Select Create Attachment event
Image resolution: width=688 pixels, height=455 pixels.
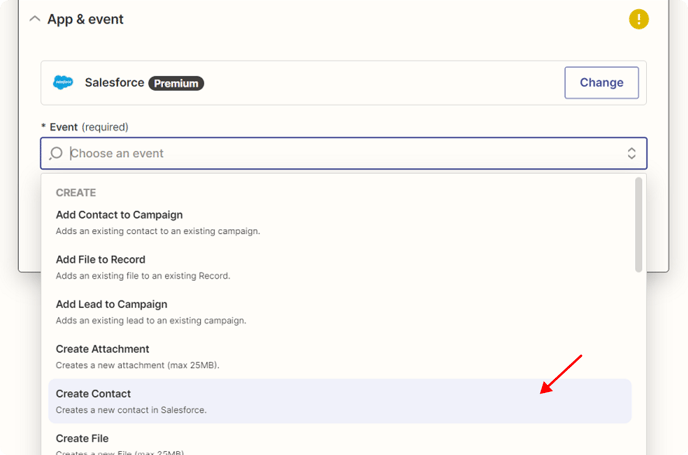click(340, 357)
